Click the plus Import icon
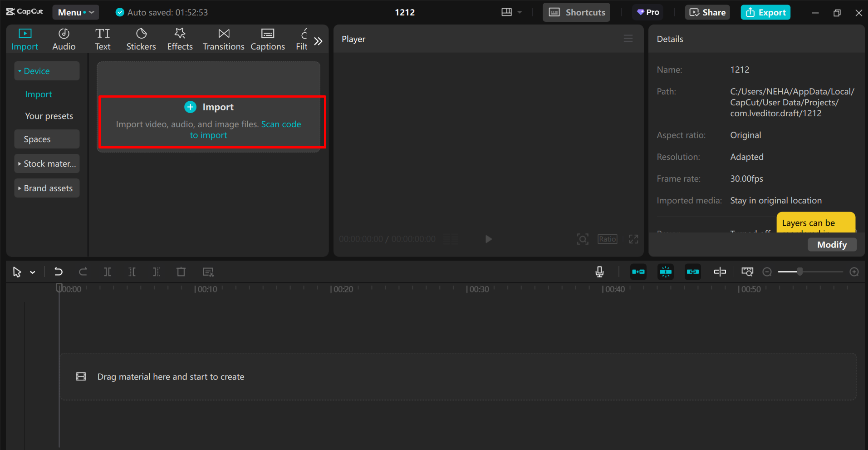The height and width of the screenshot is (450, 868). click(190, 107)
